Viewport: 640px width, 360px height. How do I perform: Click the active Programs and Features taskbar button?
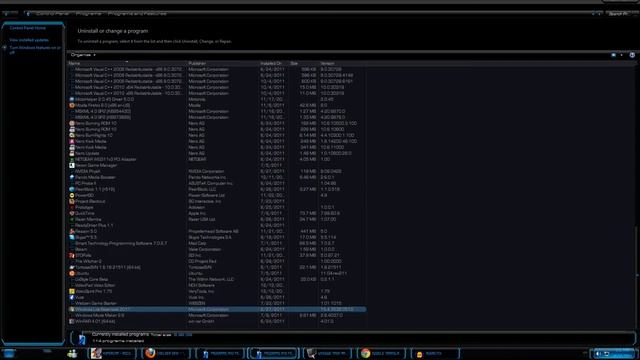(x=274, y=353)
